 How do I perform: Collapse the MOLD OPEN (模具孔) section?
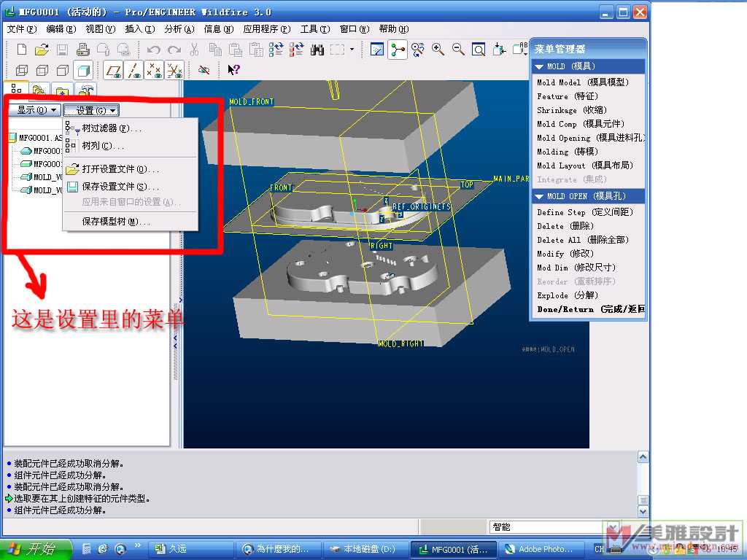coord(539,196)
